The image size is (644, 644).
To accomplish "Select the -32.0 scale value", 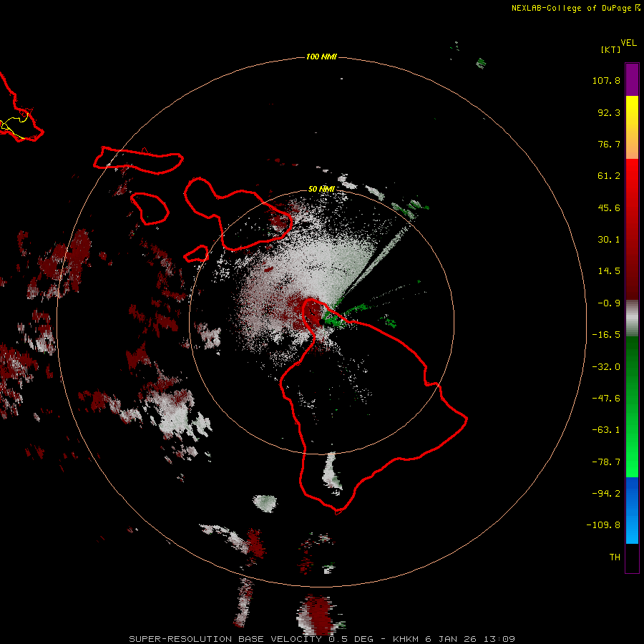I will (x=606, y=367).
